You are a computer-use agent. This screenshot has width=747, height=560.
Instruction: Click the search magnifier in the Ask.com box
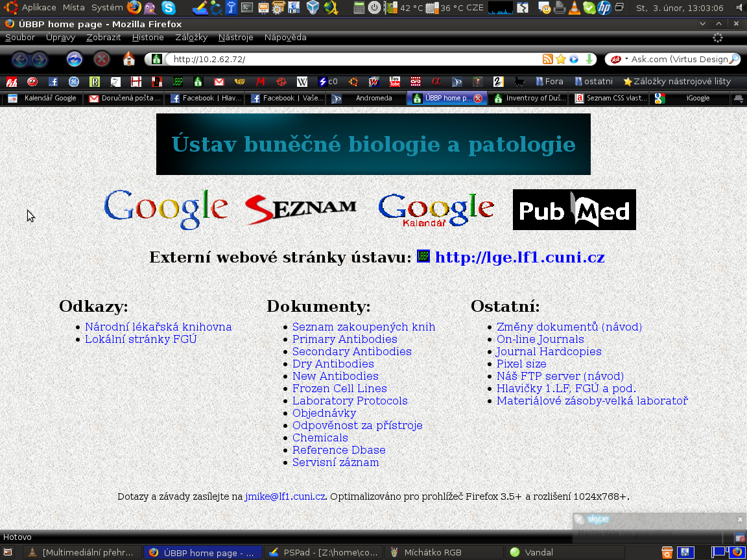pyautogui.click(x=735, y=59)
